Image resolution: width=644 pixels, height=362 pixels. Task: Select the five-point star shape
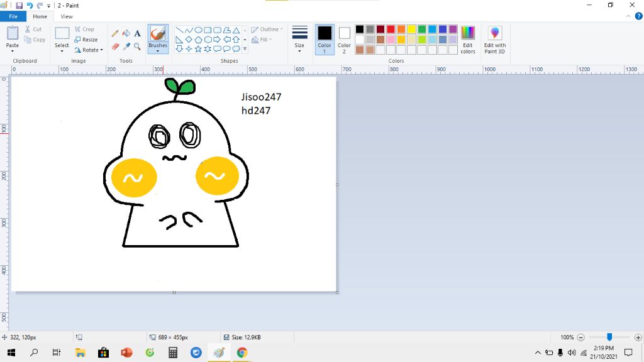point(198,48)
